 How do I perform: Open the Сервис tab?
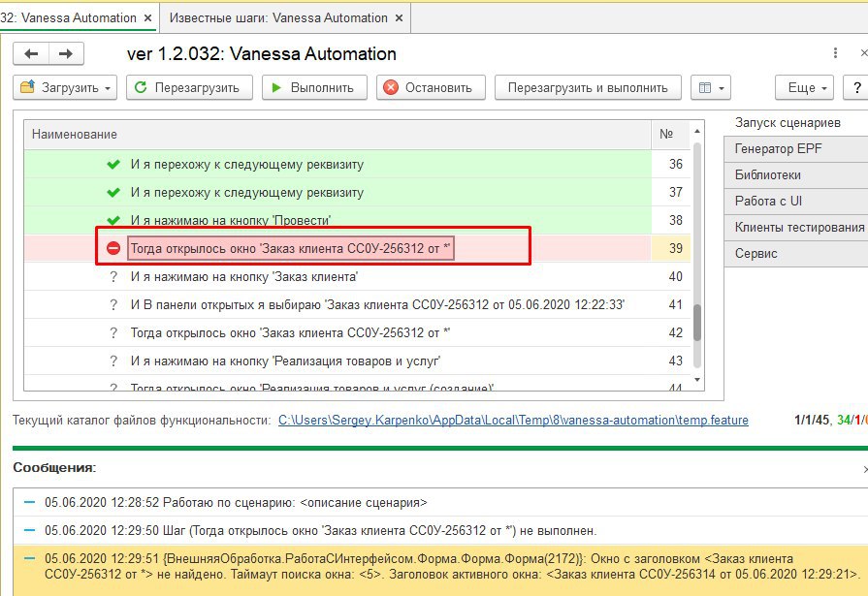tap(795, 254)
